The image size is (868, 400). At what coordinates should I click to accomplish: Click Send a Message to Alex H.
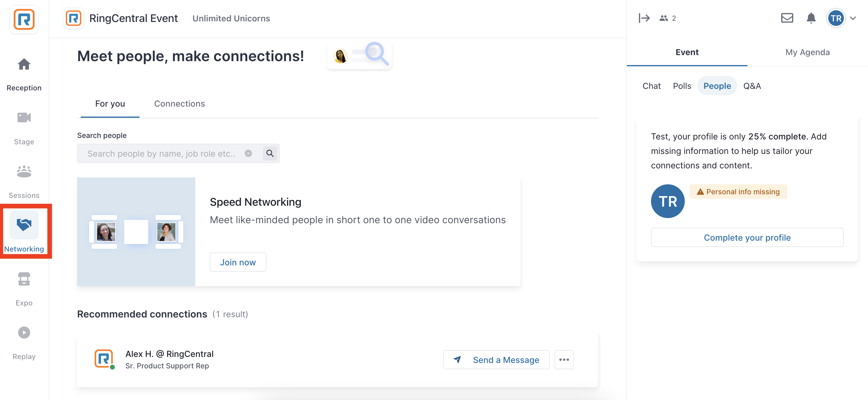click(x=496, y=360)
